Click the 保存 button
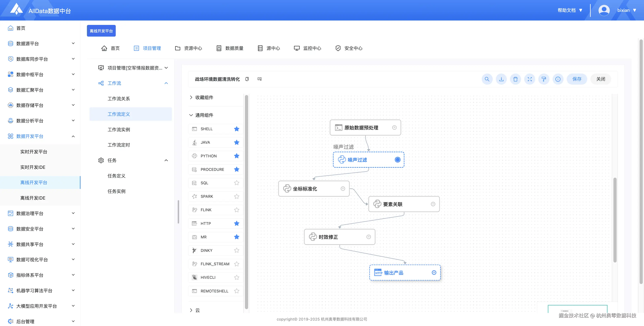644x326 pixels. (x=577, y=79)
